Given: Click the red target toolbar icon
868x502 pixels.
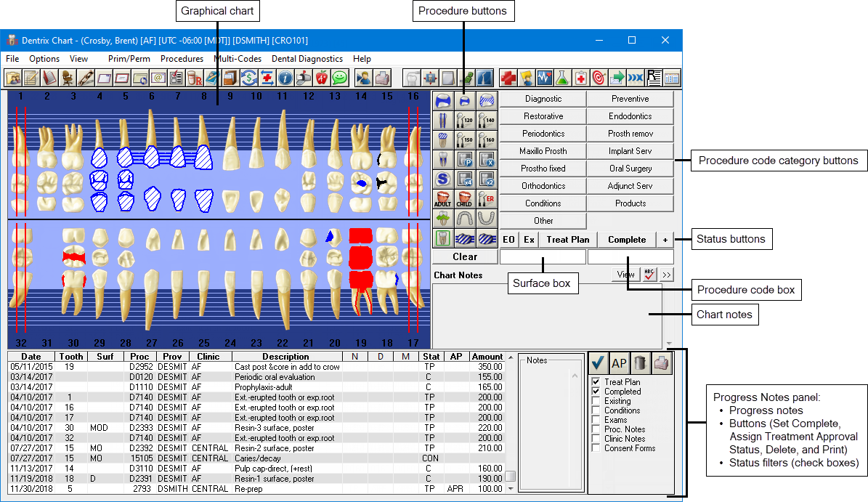Looking at the screenshot, I should 599,78.
